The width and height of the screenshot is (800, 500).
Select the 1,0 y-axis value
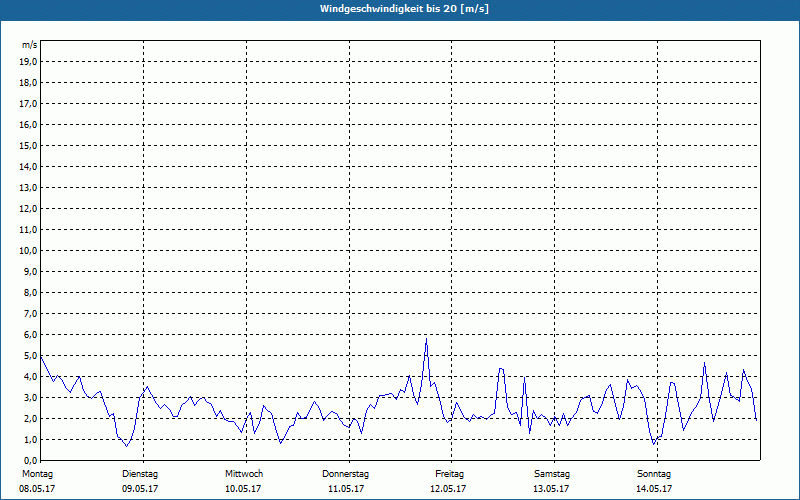click(30, 439)
